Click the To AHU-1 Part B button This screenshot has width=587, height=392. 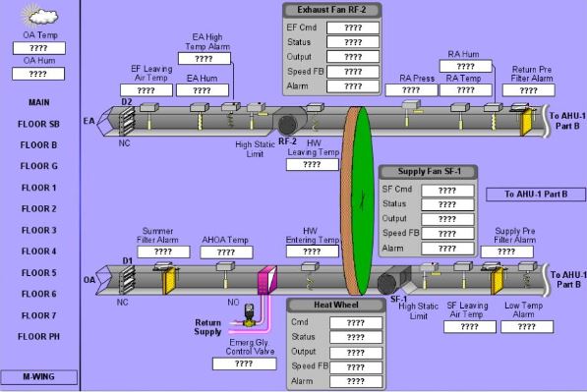[x=536, y=195]
